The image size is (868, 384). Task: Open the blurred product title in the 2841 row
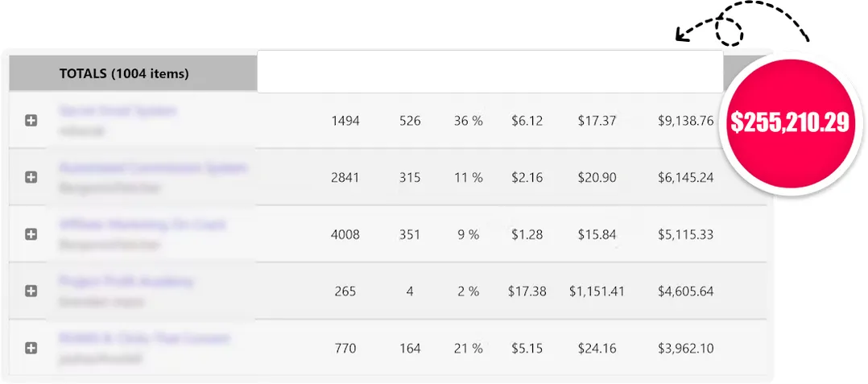click(x=153, y=167)
